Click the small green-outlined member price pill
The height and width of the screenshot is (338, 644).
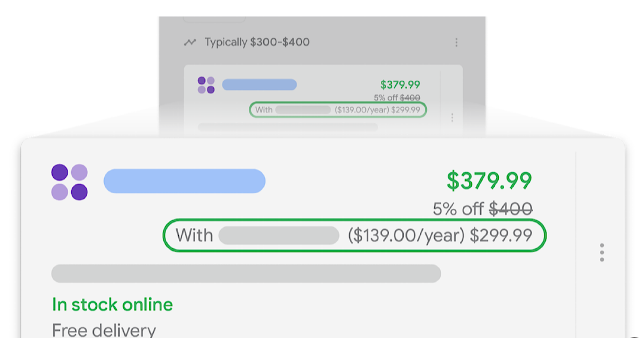click(338, 109)
